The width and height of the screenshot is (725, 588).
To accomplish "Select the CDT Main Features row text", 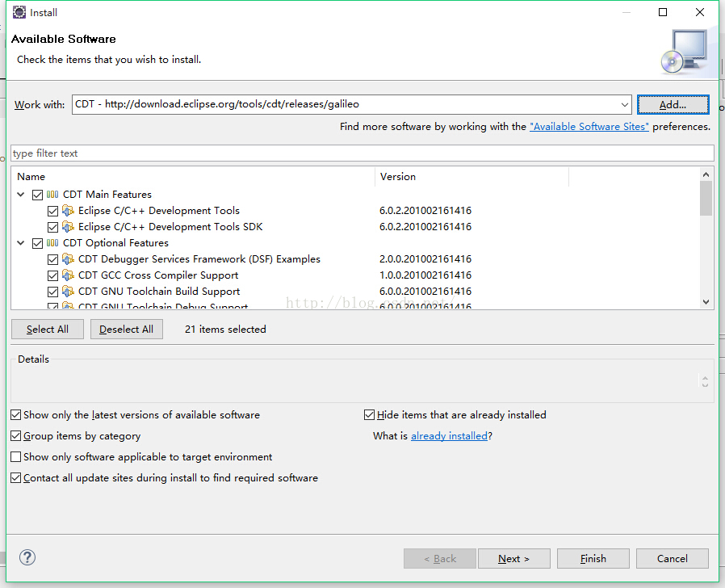I will pos(107,195).
